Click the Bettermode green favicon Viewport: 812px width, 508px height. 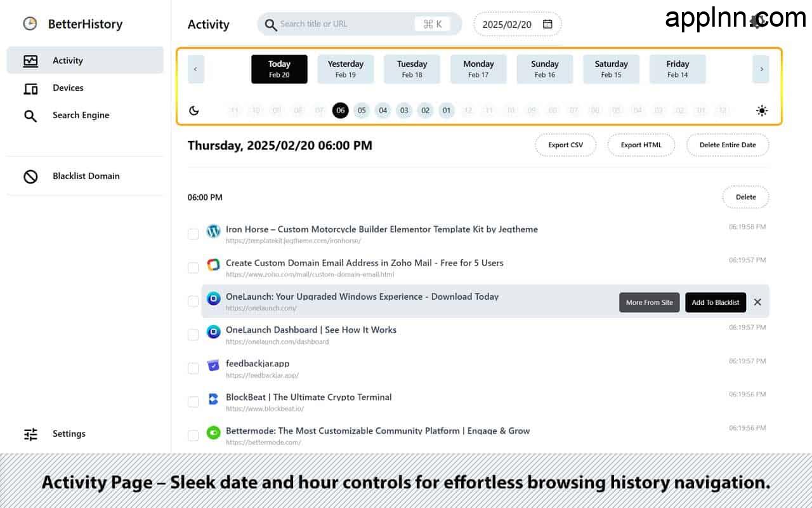[214, 432]
